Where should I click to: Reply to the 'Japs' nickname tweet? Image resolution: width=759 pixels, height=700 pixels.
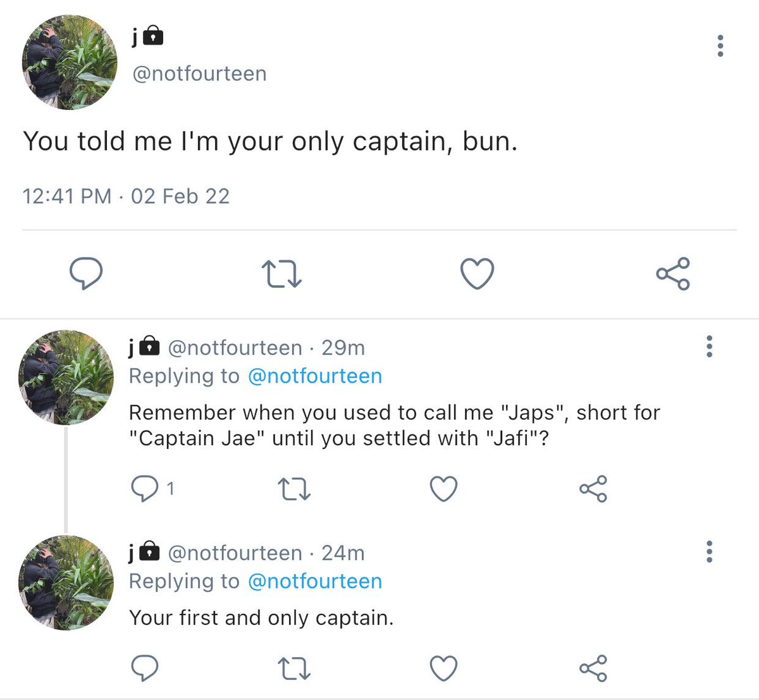click(x=144, y=489)
